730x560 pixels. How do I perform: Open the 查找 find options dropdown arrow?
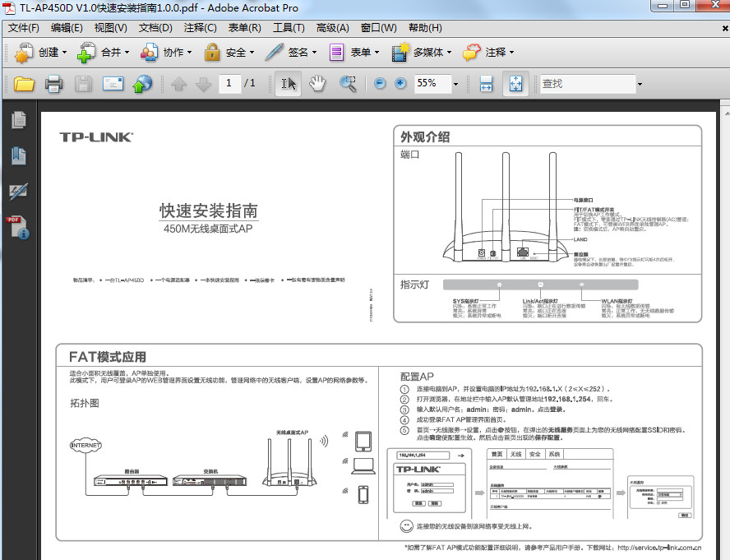pos(640,85)
